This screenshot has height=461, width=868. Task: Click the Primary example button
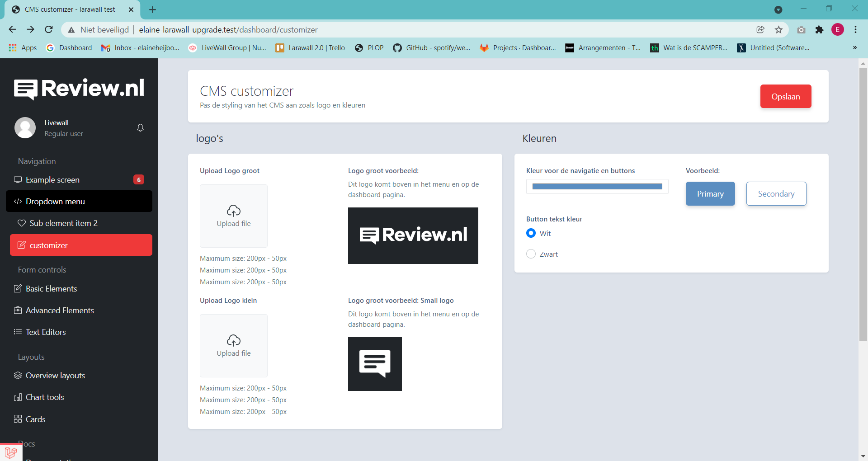tap(710, 193)
